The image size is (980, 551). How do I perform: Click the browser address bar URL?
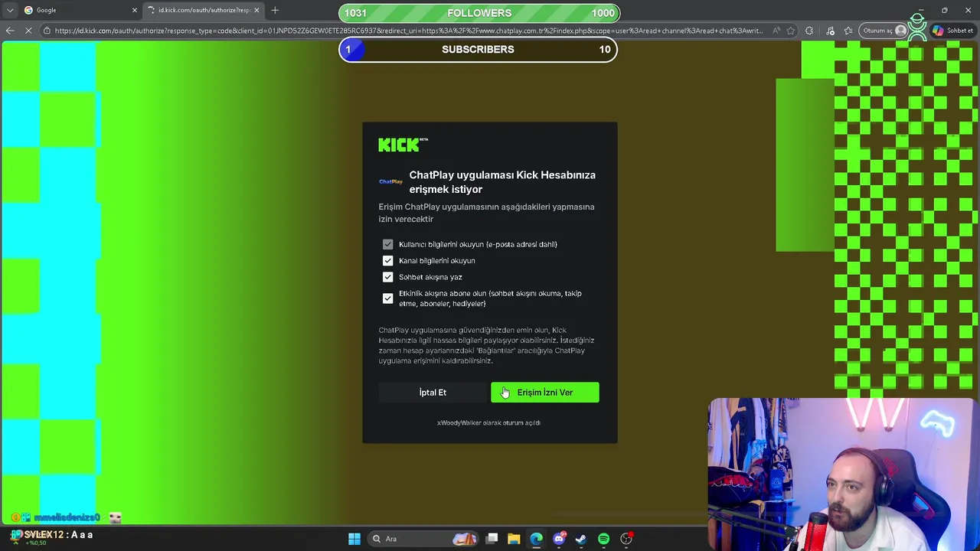(x=408, y=31)
